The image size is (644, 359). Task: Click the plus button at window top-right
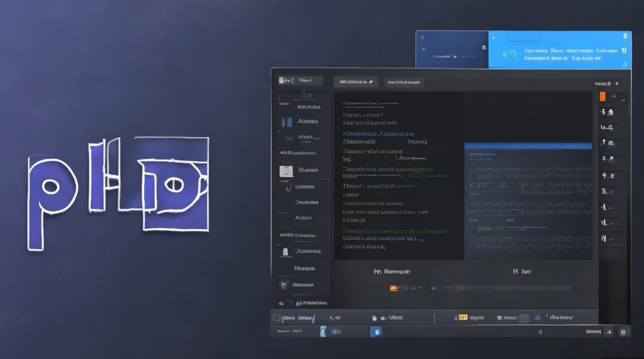(x=617, y=83)
